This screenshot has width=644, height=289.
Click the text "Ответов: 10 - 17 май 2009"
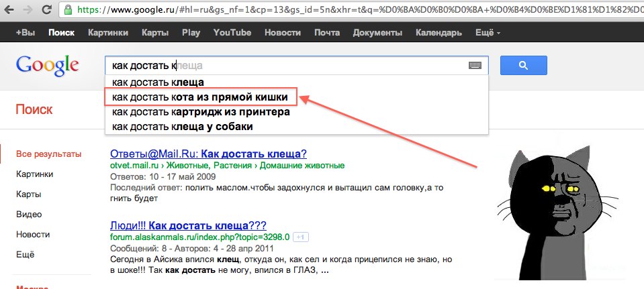click(x=163, y=177)
